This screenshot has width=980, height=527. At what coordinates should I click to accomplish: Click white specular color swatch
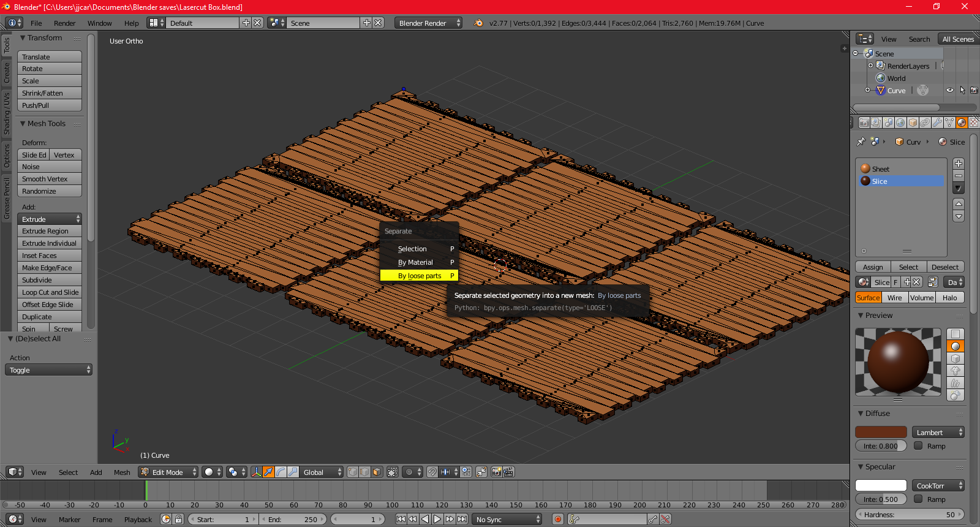pos(881,486)
